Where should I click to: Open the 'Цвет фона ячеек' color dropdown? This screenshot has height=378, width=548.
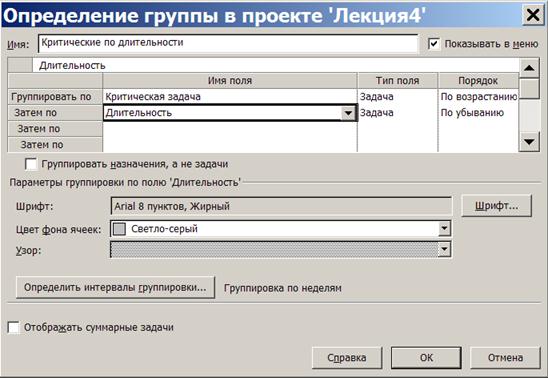coord(444,229)
